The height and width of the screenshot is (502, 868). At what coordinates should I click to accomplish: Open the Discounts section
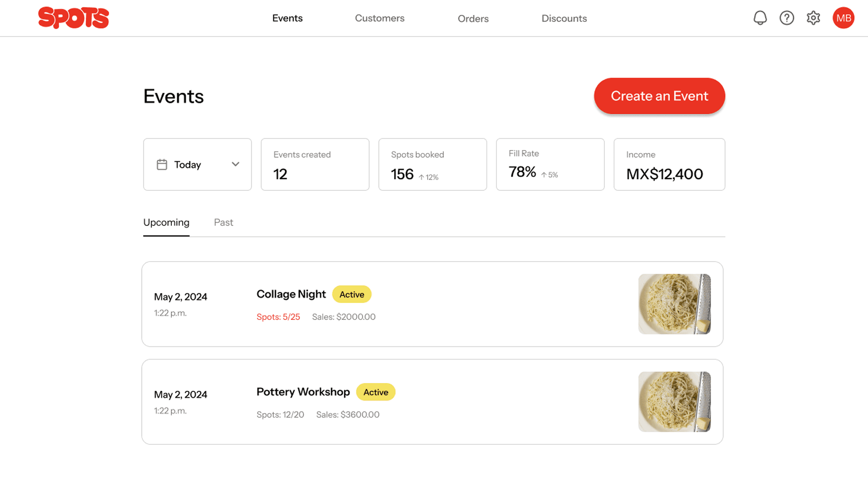click(x=564, y=18)
